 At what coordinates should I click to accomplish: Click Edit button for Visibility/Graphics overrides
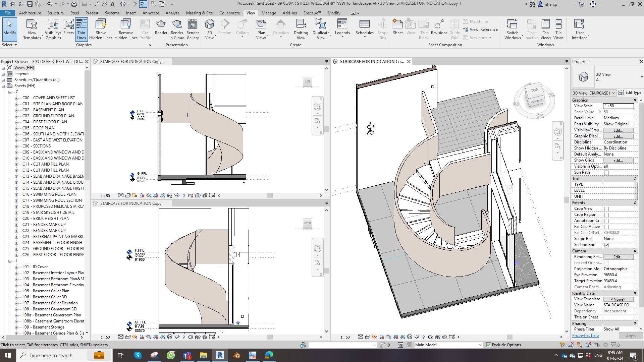pyautogui.click(x=618, y=130)
